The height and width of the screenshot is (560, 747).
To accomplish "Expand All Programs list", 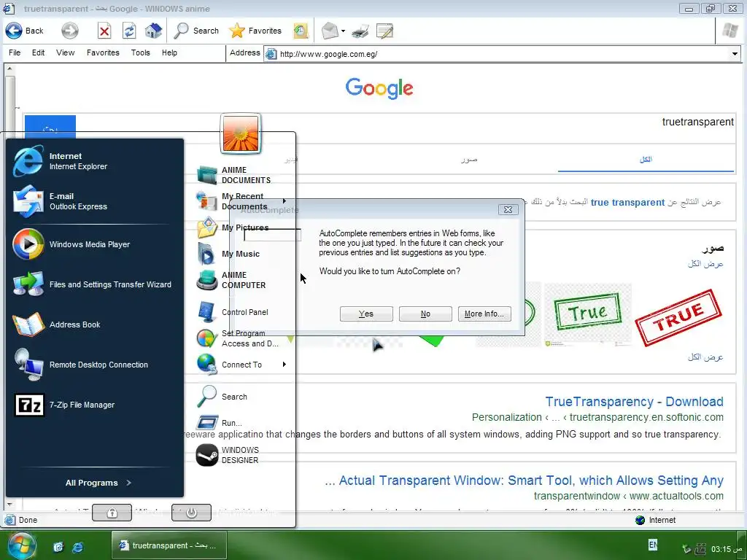I will (98, 483).
